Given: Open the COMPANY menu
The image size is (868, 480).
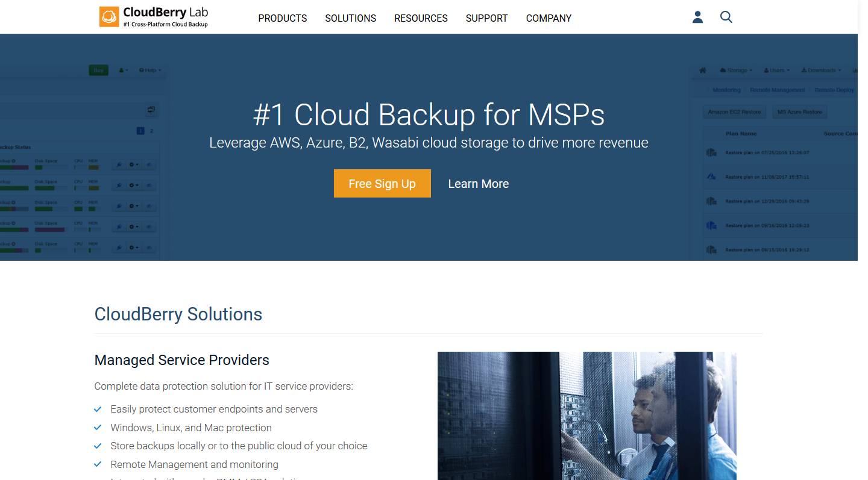Looking at the screenshot, I should pos(549,18).
